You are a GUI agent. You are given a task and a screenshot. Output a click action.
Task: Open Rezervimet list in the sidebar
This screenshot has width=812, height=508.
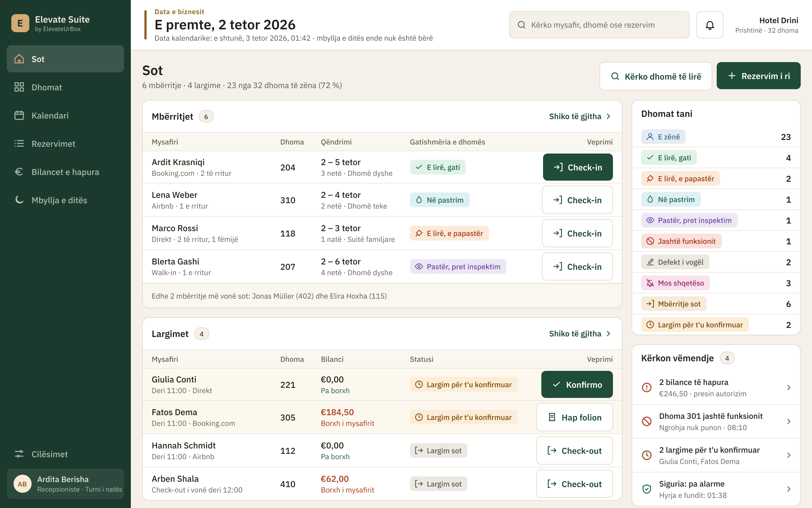pyautogui.click(x=65, y=143)
